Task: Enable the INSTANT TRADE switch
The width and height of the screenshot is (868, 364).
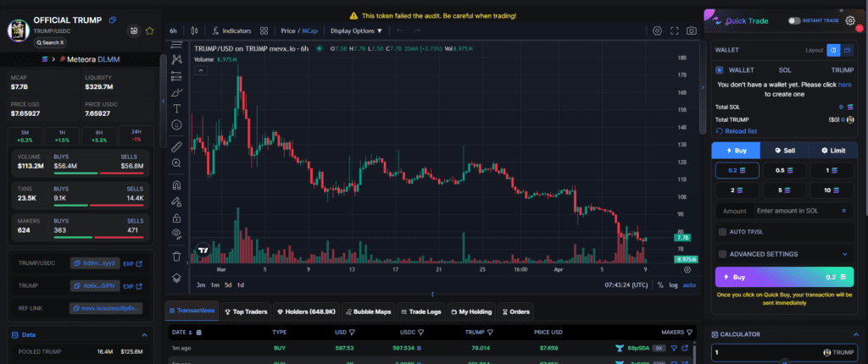Action: tap(795, 20)
